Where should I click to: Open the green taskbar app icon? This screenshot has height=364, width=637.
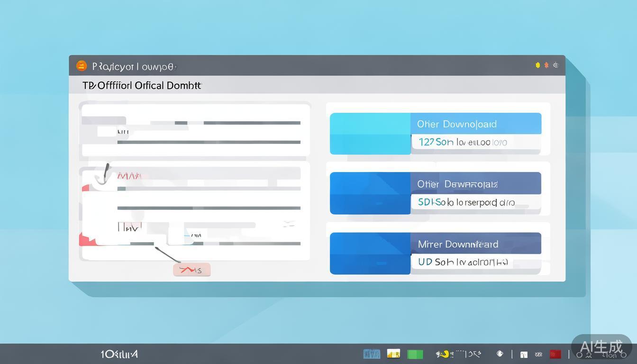coord(415,354)
